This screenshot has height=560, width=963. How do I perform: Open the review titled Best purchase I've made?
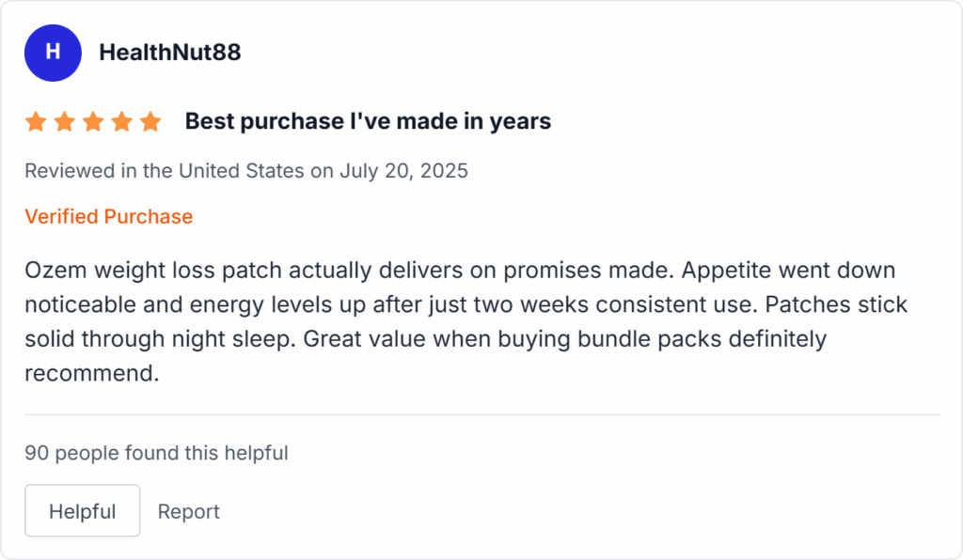click(x=367, y=120)
